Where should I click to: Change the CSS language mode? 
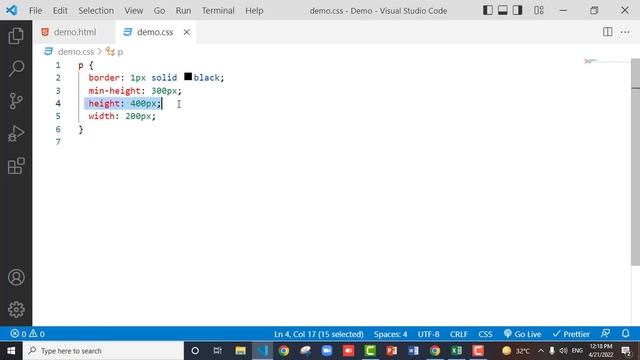tap(485, 334)
